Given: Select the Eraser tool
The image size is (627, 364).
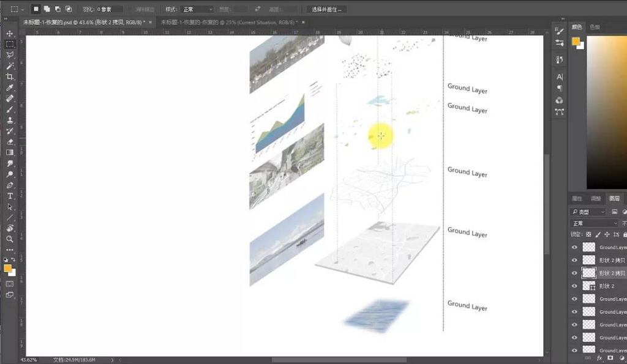Looking at the screenshot, I should (x=10, y=141).
